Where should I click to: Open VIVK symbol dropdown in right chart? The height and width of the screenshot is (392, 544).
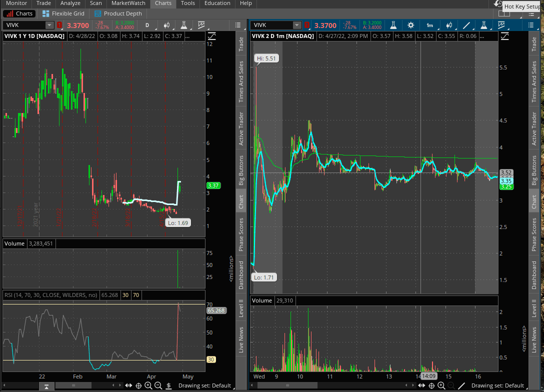pyautogui.click(x=297, y=25)
